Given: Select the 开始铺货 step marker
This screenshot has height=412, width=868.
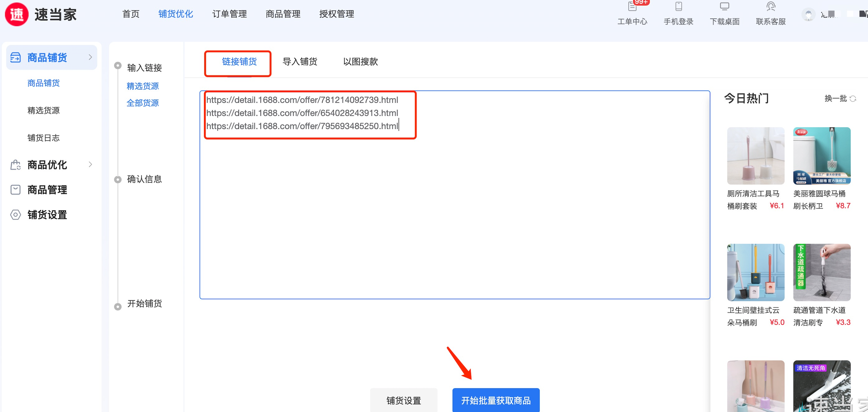Looking at the screenshot, I should tap(118, 306).
